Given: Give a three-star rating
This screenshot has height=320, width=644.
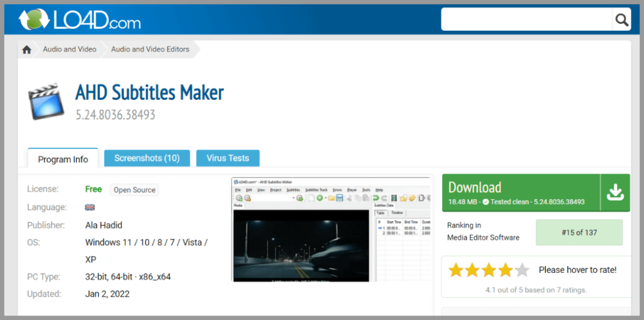Looking at the screenshot, I should 489,270.
